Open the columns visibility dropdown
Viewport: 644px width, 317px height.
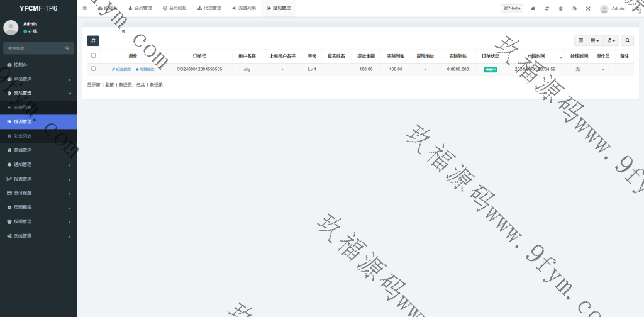pyautogui.click(x=595, y=40)
